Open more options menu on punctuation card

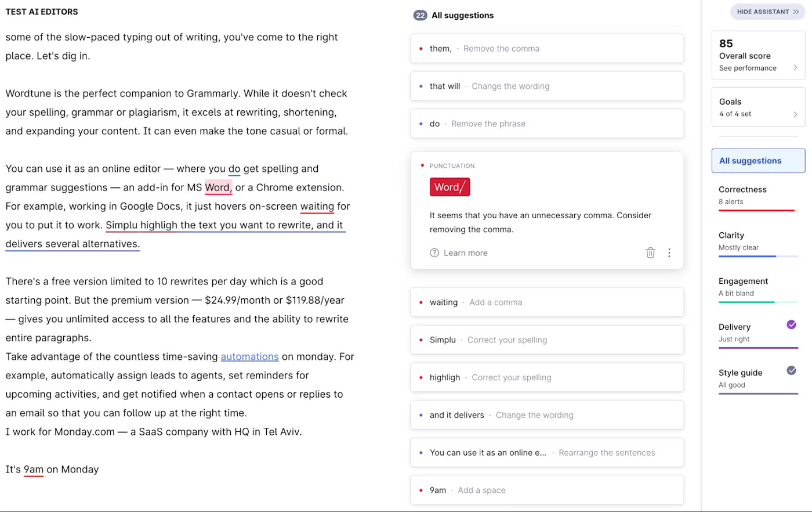[x=669, y=253]
